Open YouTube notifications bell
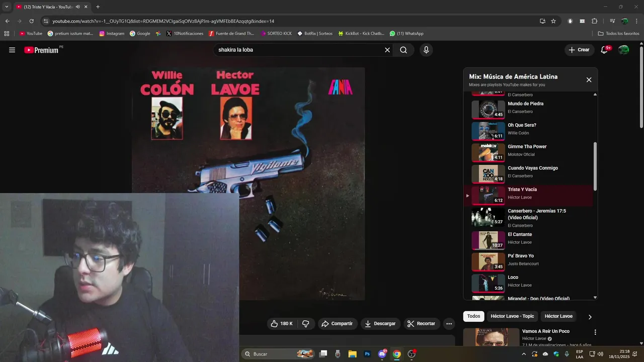 [x=604, y=50]
